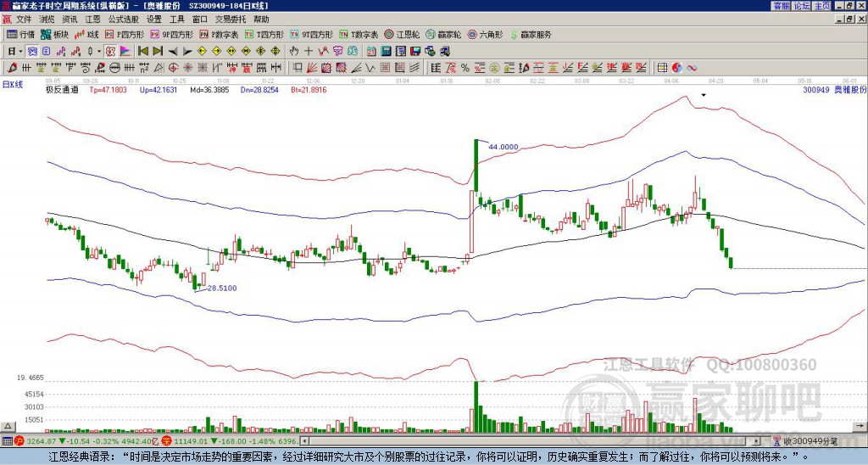This screenshot has width=868, height=465.
Task: Click the 论坛 forum button
Action: pos(801,6)
